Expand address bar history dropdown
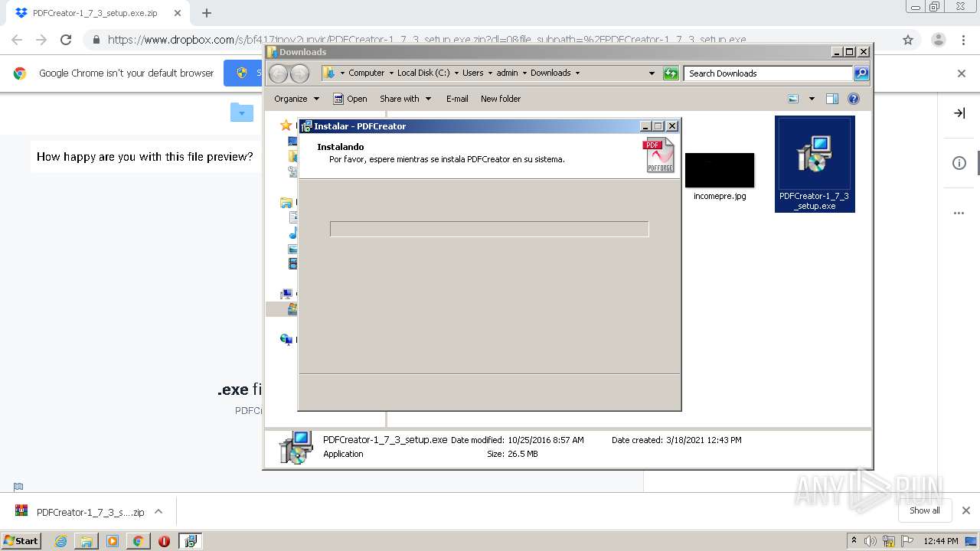The image size is (980, 551). click(x=652, y=73)
